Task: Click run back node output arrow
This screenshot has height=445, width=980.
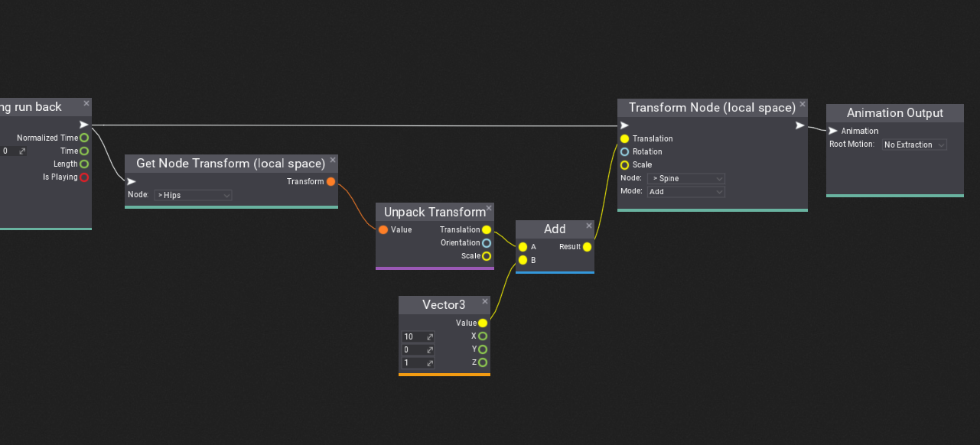Action: tap(84, 125)
